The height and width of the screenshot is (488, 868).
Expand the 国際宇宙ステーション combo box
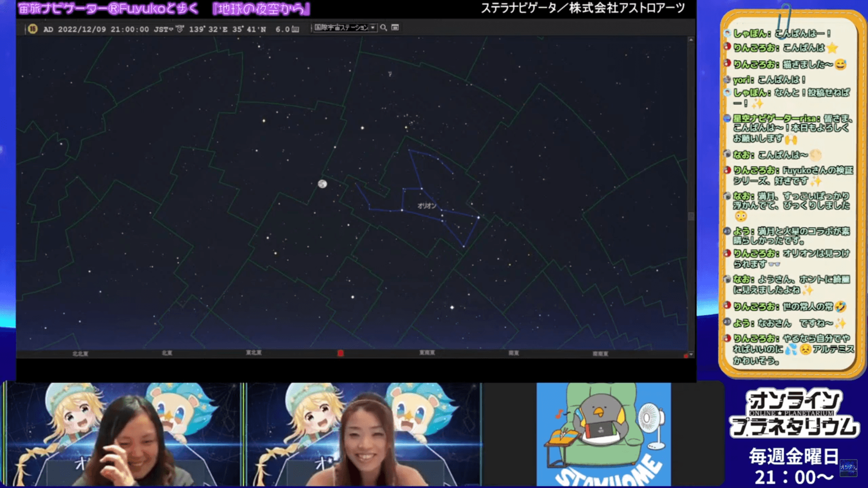tap(373, 28)
